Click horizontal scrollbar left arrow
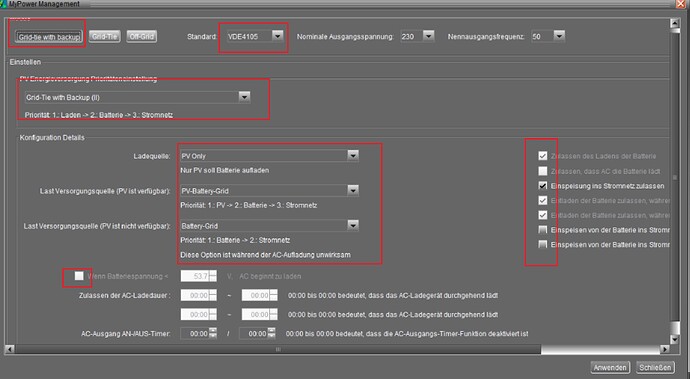This screenshot has width=690, height=379. 9,349
